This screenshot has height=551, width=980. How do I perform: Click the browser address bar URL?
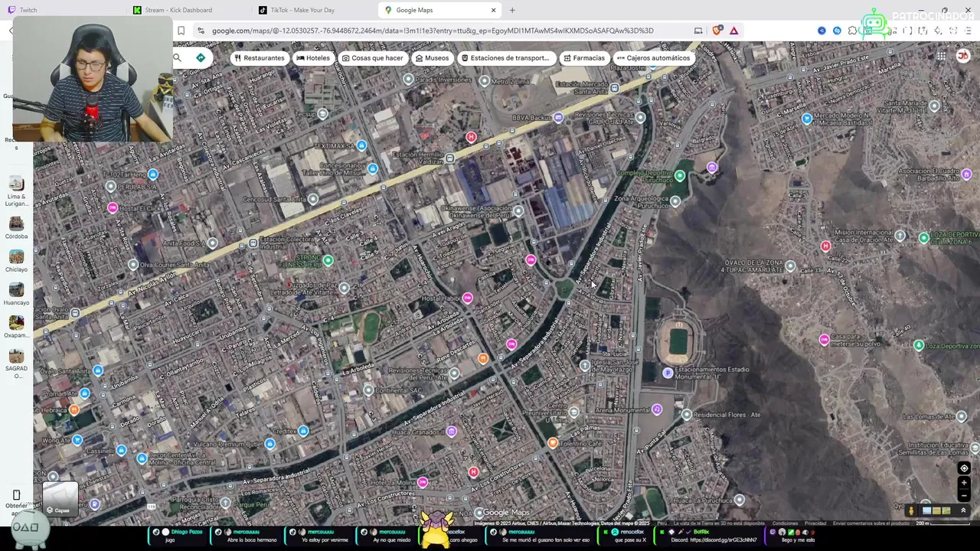(433, 31)
